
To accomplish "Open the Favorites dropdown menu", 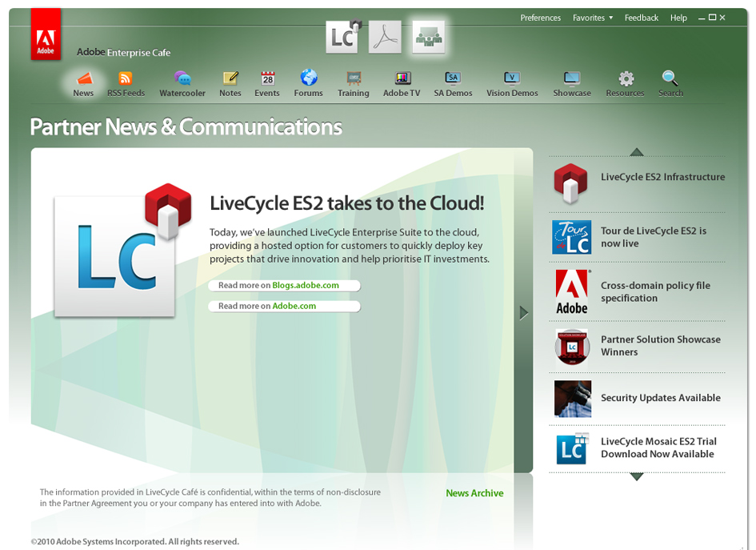I will [x=593, y=18].
